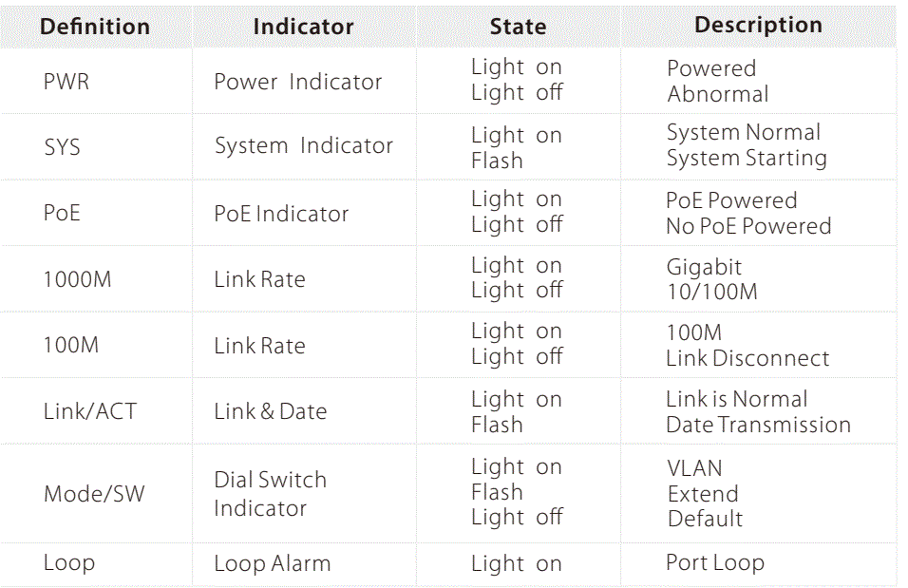Click the PoE definition cell

pos(62,213)
